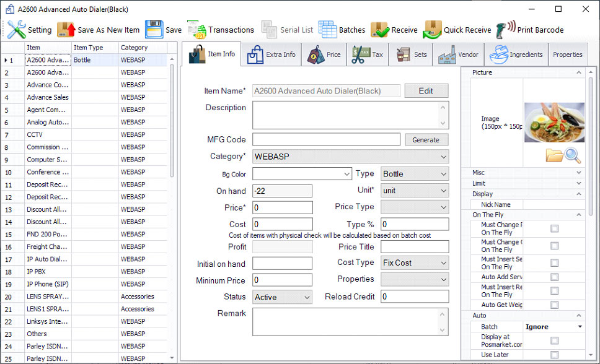Click the MFG Code input field
600x364 pixels.
click(x=326, y=139)
